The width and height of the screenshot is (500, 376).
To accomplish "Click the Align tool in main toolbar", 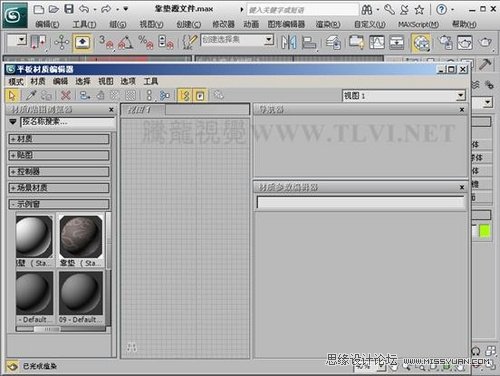I will pyautogui.click(x=309, y=42).
